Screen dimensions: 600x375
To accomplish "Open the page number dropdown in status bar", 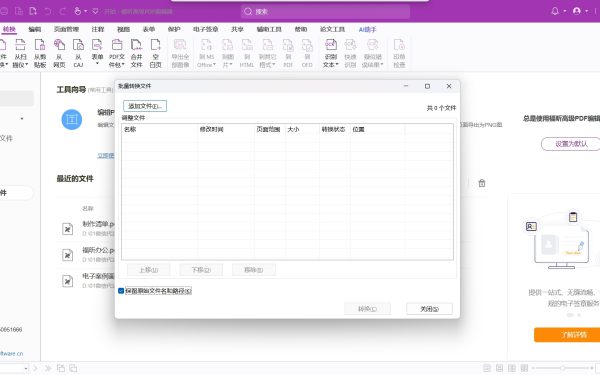I will click(x=26, y=368).
